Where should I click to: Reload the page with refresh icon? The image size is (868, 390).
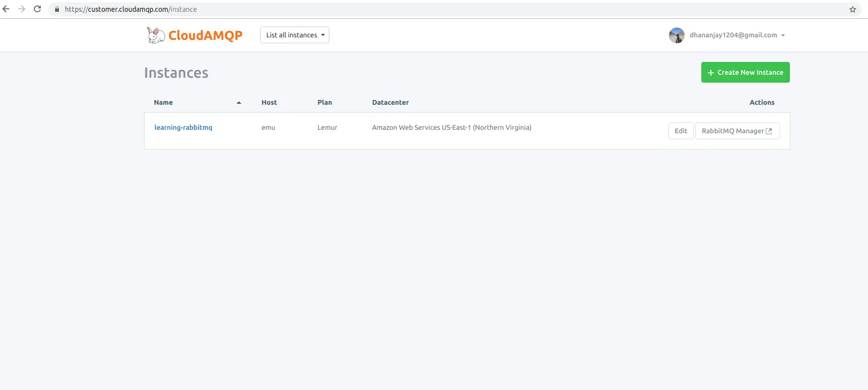point(37,9)
